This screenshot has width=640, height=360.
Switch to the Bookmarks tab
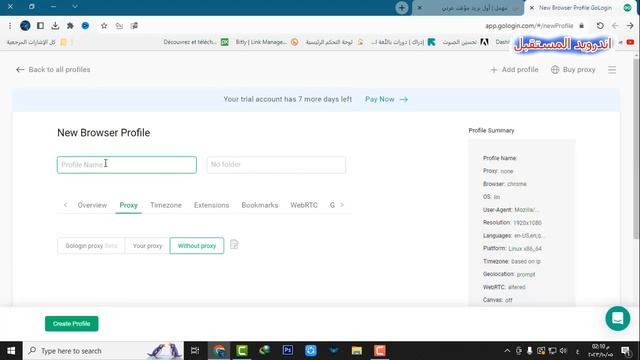click(x=260, y=205)
